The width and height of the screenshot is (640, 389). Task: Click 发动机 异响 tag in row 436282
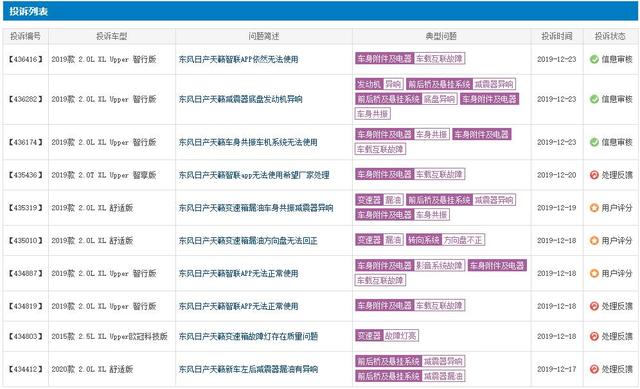pos(379,84)
